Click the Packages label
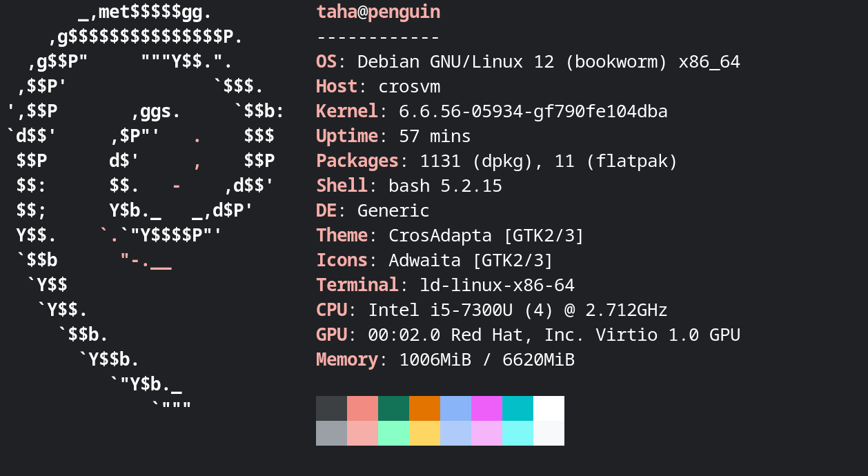This screenshot has width=868, height=476. pyautogui.click(x=357, y=161)
